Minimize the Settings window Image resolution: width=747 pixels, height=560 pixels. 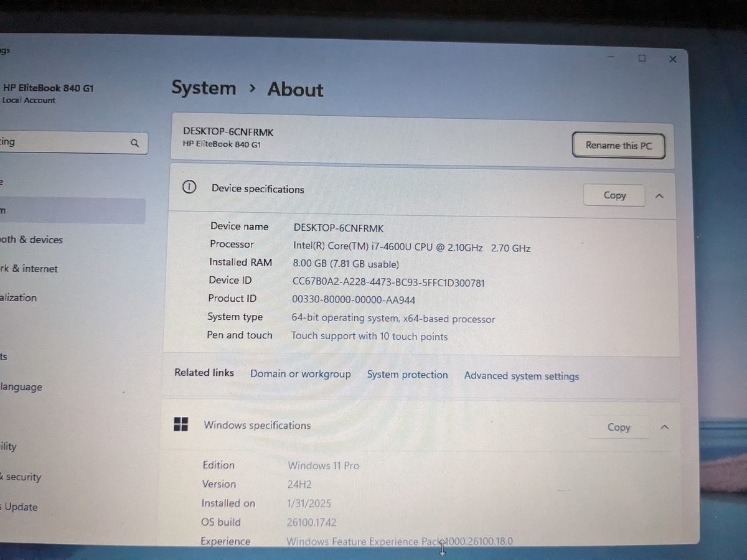[x=611, y=57]
